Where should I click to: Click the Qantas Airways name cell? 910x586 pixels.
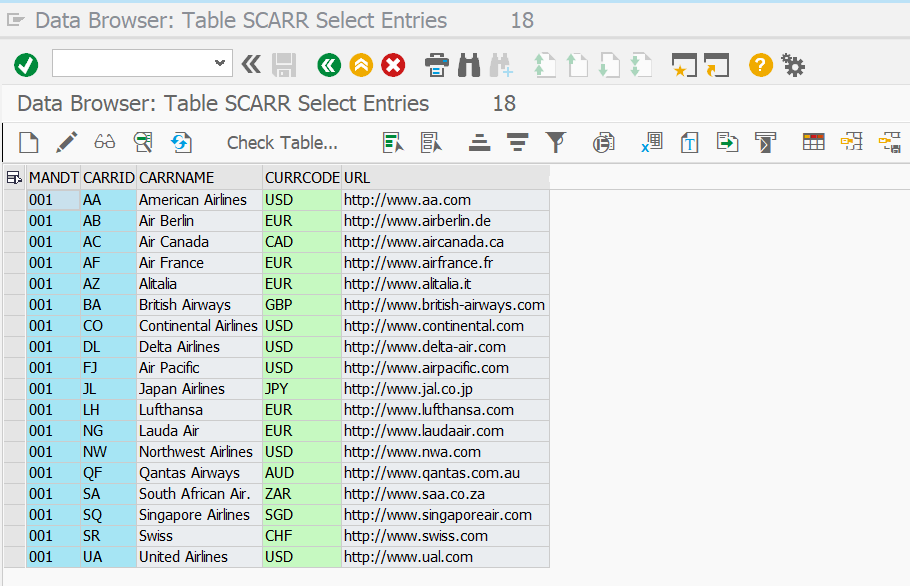[x=200, y=473]
